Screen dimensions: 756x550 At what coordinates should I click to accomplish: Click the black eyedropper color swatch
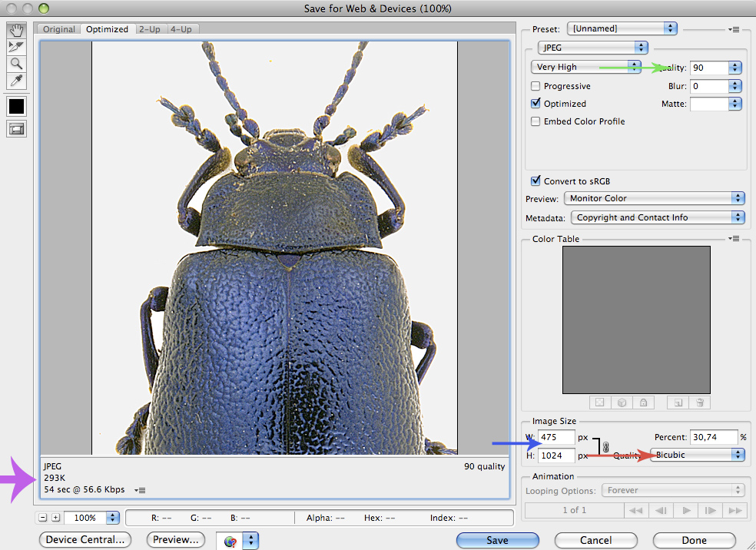pyautogui.click(x=16, y=106)
